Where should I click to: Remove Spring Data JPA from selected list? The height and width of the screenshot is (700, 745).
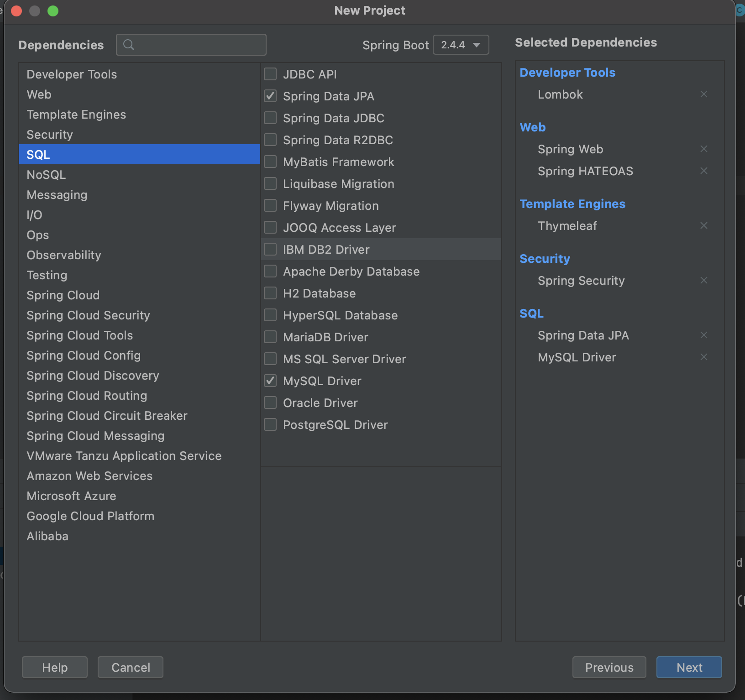point(703,335)
